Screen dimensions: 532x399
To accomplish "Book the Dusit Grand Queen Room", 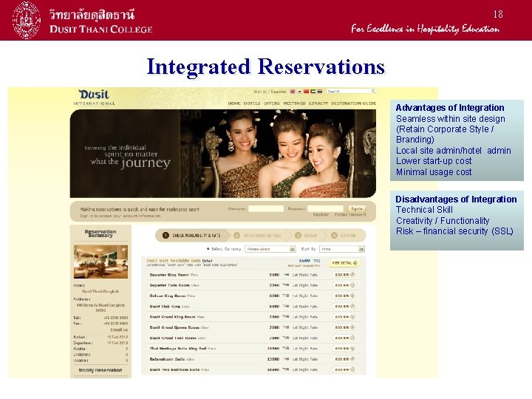I will click(x=344, y=327).
